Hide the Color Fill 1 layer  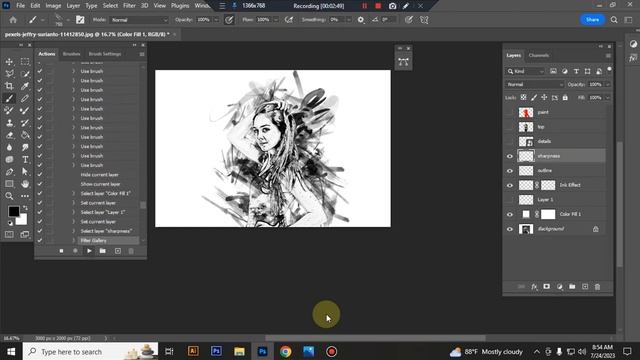coord(510,214)
